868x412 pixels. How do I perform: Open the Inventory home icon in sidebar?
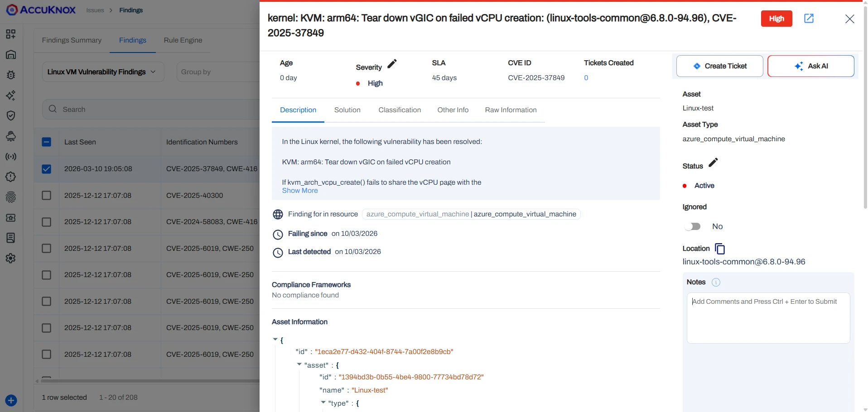click(x=11, y=54)
